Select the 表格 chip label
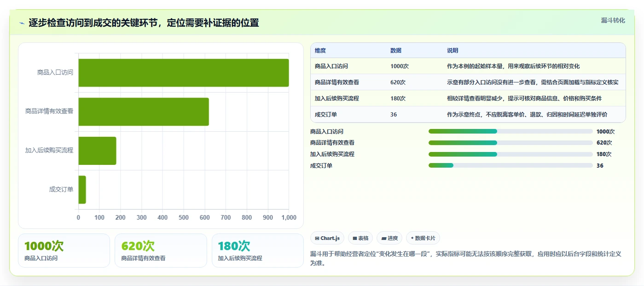 [363, 238]
